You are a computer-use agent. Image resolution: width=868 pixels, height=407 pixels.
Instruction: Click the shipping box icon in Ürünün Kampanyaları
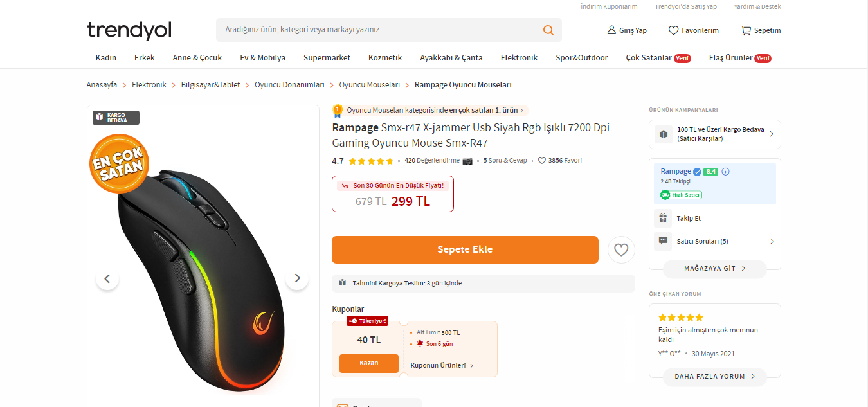tap(662, 134)
